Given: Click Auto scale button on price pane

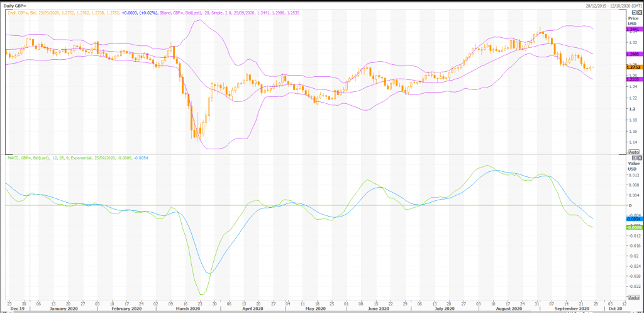Looking at the screenshot, I should [633, 152].
